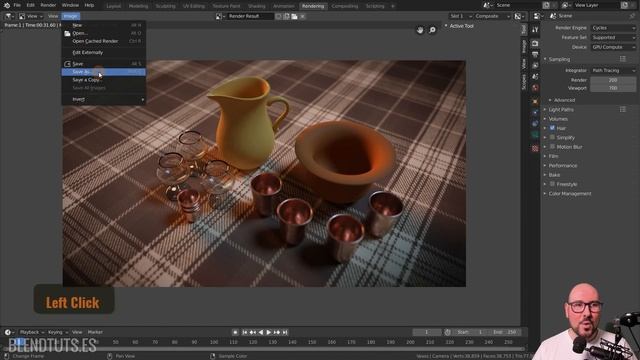Jump to the timeline's first frame
This screenshot has height=360, width=640.
click(x=244, y=332)
